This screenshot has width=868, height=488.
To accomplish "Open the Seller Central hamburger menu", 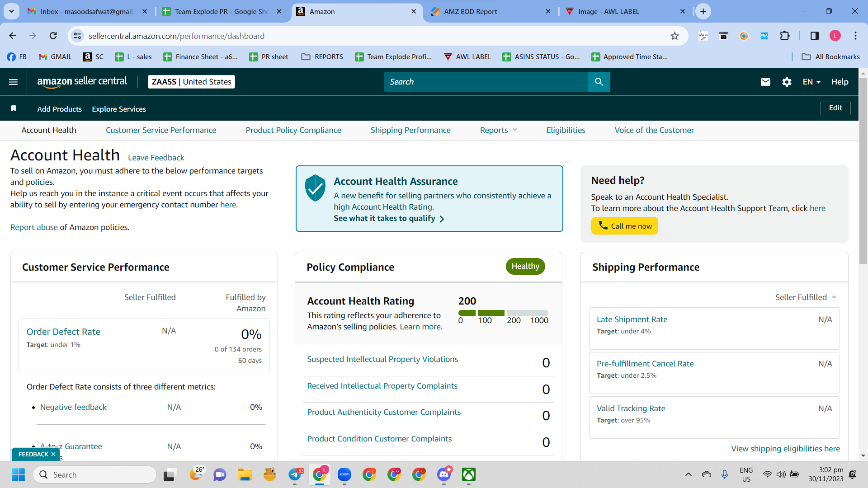I will [x=14, y=82].
